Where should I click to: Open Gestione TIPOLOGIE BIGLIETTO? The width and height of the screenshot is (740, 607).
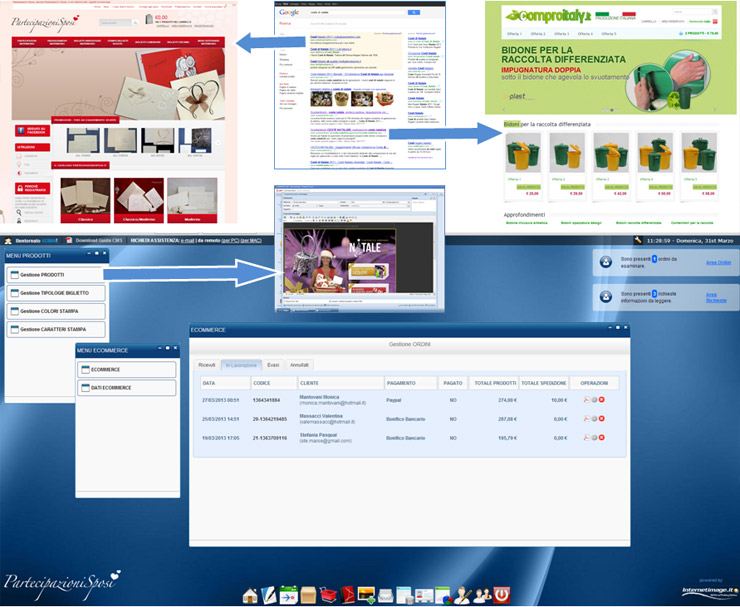pos(56,293)
